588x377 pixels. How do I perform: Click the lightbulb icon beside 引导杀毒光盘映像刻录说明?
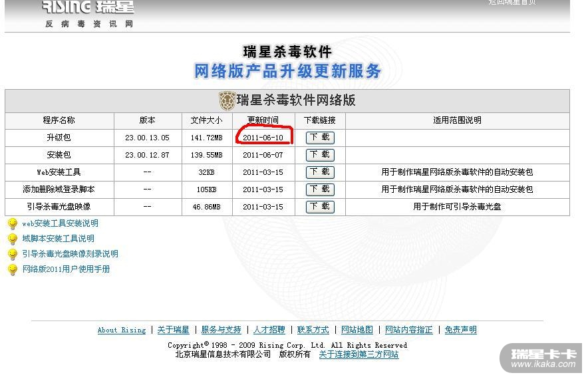[13, 254]
